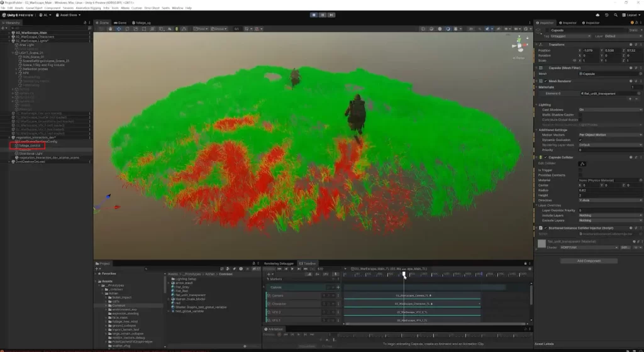Click the Capsule mesh object picker icon
The image size is (644, 352).
(x=641, y=74)
